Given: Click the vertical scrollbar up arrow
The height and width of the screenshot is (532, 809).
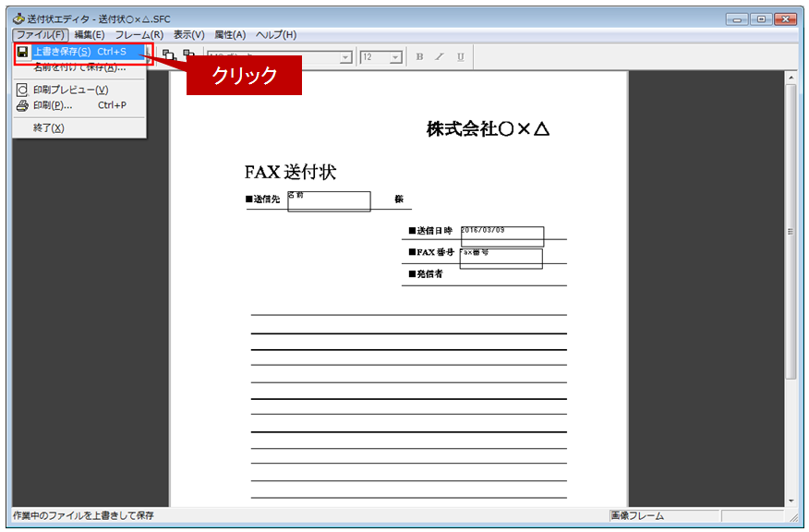Looking at the screenshot, I should coord(791,78).
